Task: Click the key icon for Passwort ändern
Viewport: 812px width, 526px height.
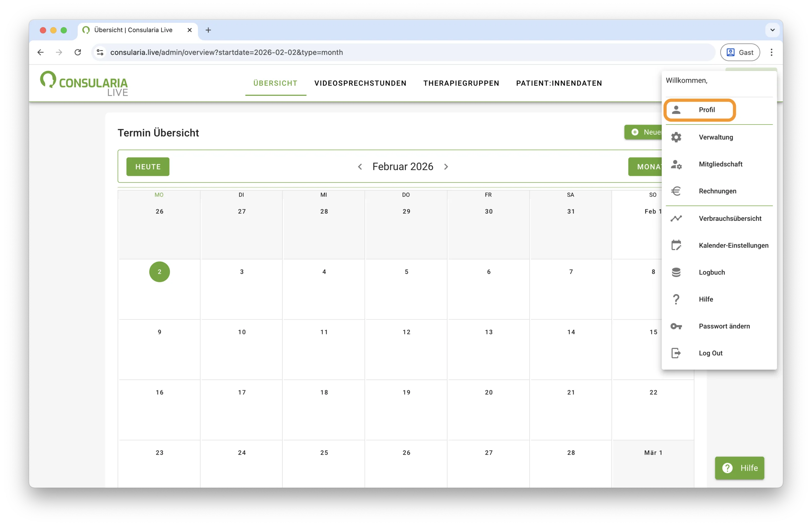Action: click(x=676, y=326)
